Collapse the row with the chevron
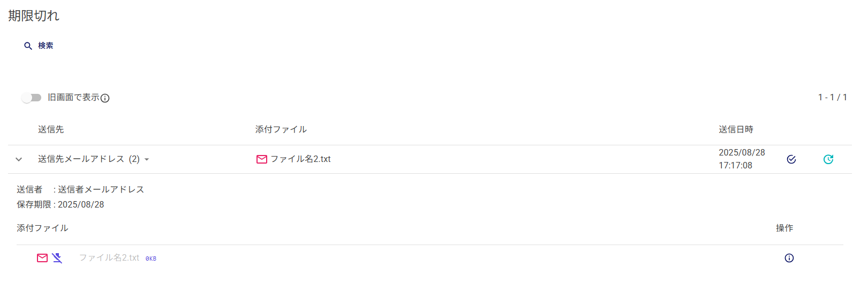This screenshot has height=288, width=868. [19, 159]
